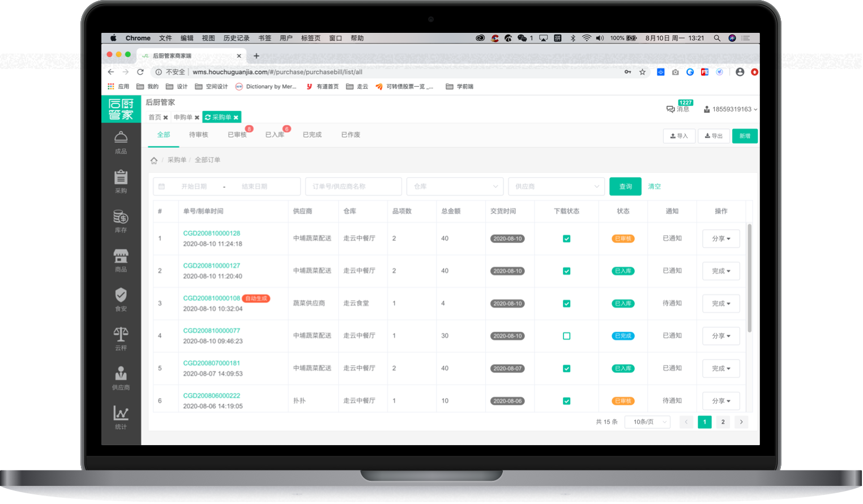Click the Wi-Fi status icon

(587, 38)
